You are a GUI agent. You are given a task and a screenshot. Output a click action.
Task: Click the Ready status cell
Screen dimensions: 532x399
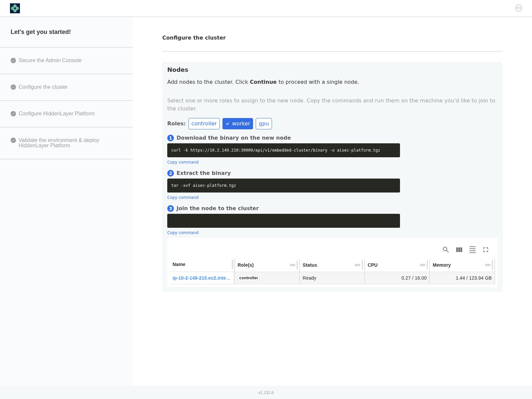[332, 278]
